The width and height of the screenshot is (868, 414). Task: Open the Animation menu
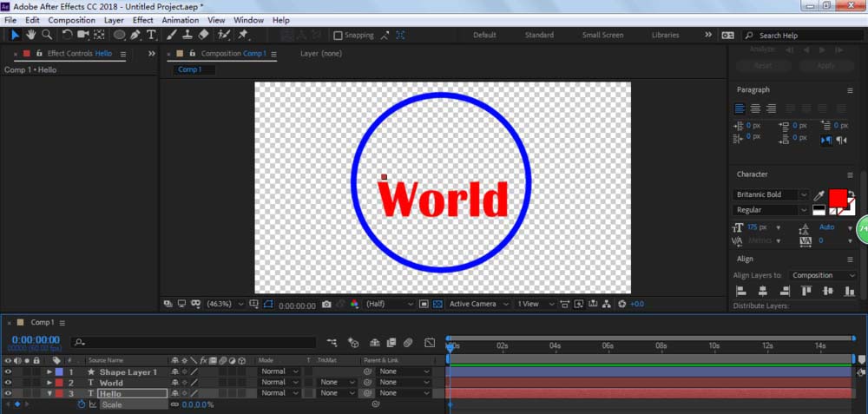pyautogui.click(x=180, y=20)
